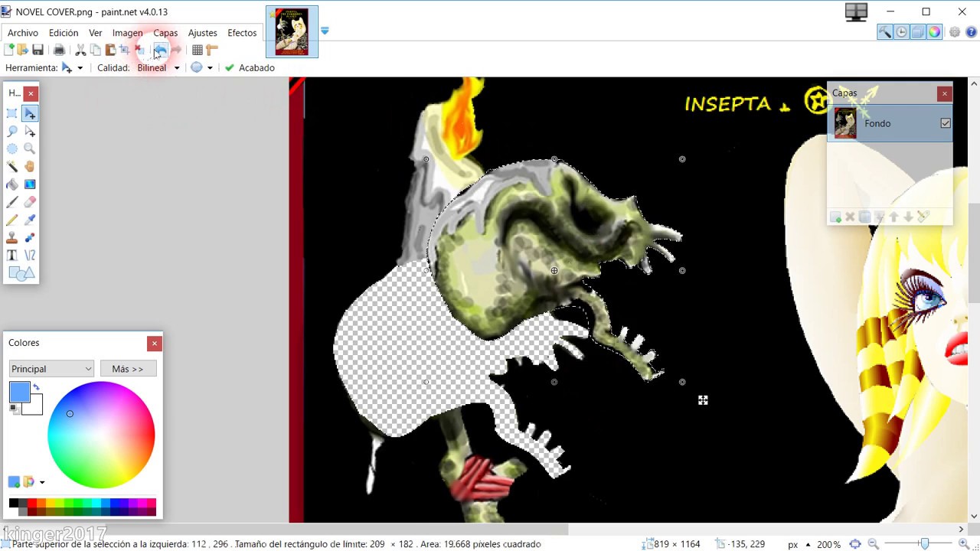Select the Move Selection tool

click(x=30, y=131)
